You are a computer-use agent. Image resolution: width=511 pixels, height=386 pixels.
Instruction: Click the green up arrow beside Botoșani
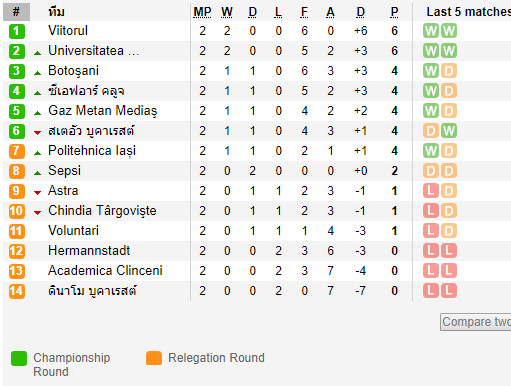[x=38, y=73]
